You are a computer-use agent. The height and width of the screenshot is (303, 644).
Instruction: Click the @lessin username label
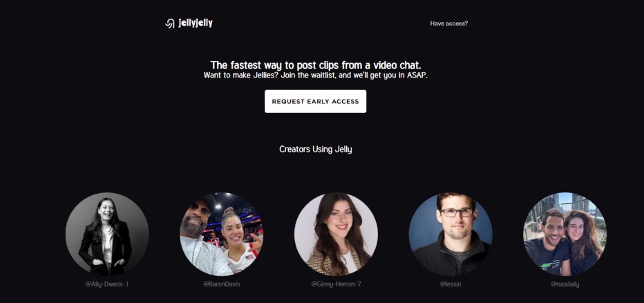451,284
